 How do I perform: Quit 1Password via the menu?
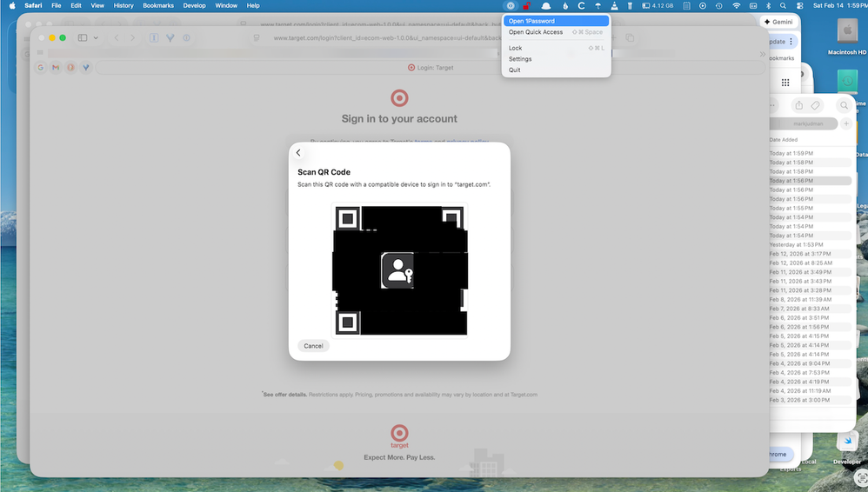click(515, 70)
